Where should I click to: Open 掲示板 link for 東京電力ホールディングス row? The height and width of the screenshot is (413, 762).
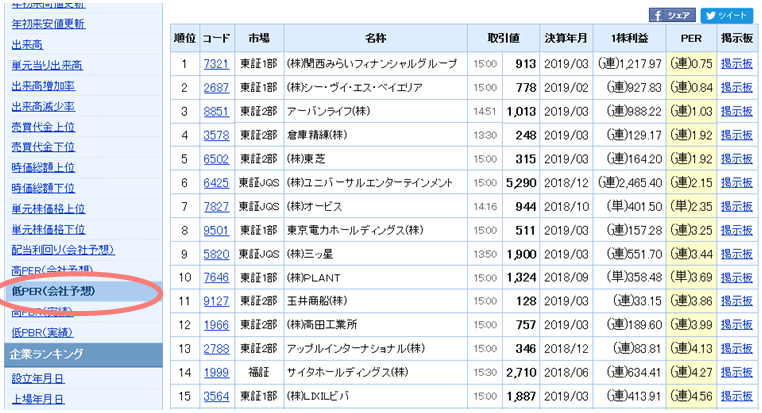tap(737, 230)
